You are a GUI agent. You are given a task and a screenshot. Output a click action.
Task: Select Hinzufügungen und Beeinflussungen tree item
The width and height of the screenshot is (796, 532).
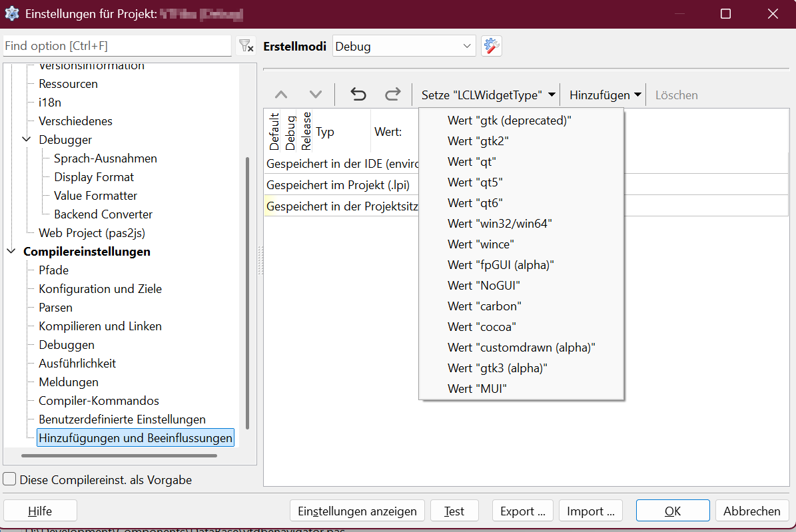[x=135, y=438]
